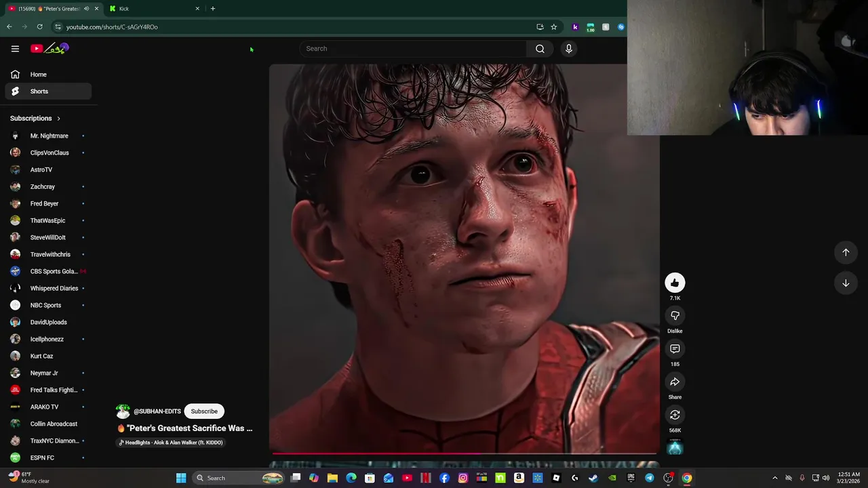868x488 pixels.
Task: Open ThatWasEpic channel
Action: point(48,220)
